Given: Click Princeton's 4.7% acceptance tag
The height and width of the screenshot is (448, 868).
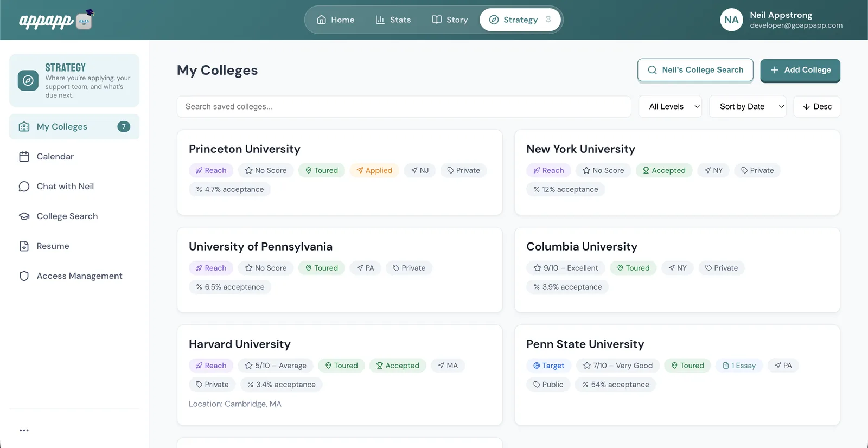Looking at the screenshot, I should [x=229, y=189].
